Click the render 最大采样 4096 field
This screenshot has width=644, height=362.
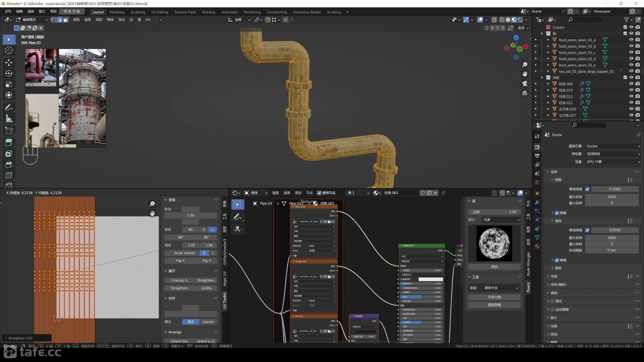(612, 238)
